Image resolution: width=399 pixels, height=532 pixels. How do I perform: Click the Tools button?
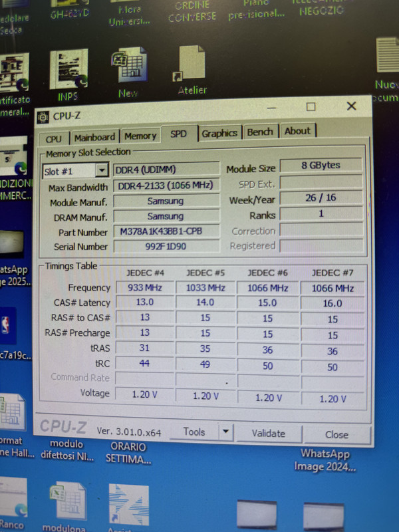pyautogui.click(x=194, y=432)
